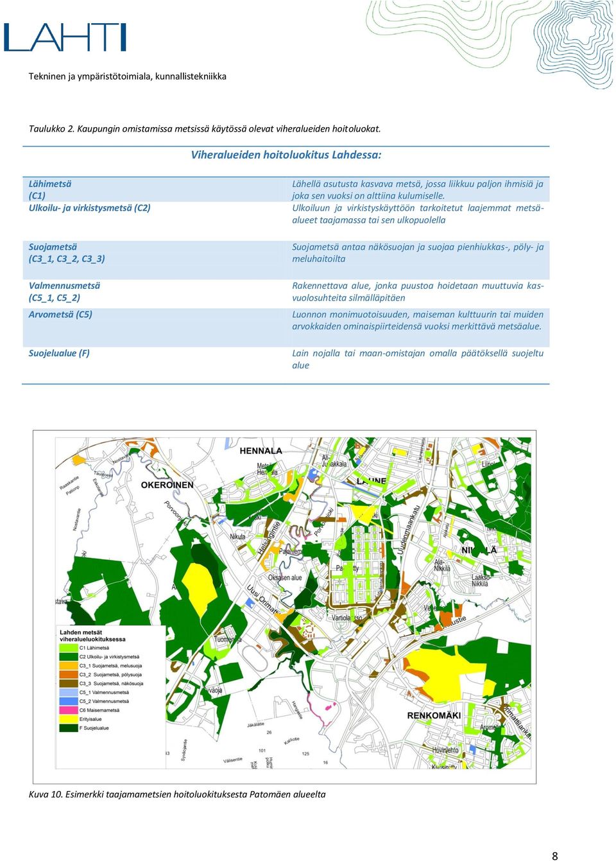Click the Erityisalue yellow legend swatch
The height and width of the screenshot is (861, 616).
69,719
